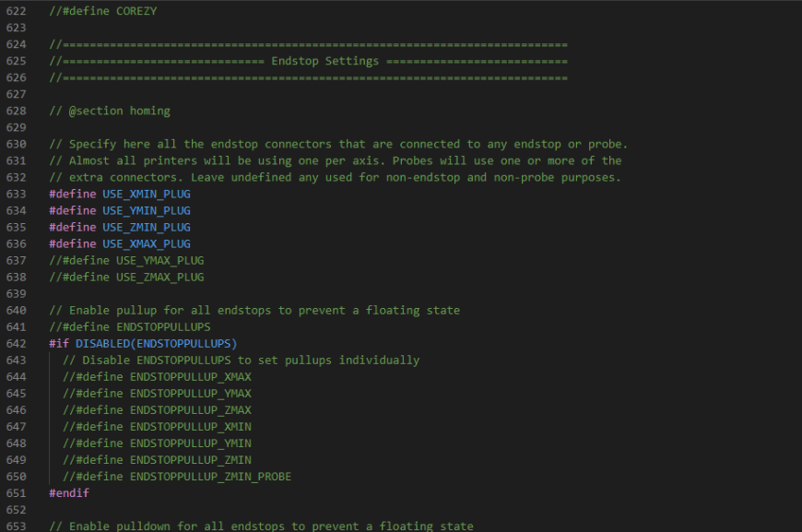Click the "Enable pulldown for all endstops" comment
The width and height of the screenshot is (802, 532).
pyautogui.click(x=261, y=526)
